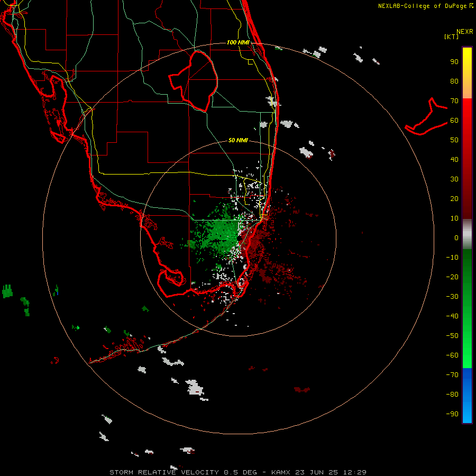Screen dimensions: 476x476
Task: Select the -30 value on velocity scale
Action: (452, 297)
